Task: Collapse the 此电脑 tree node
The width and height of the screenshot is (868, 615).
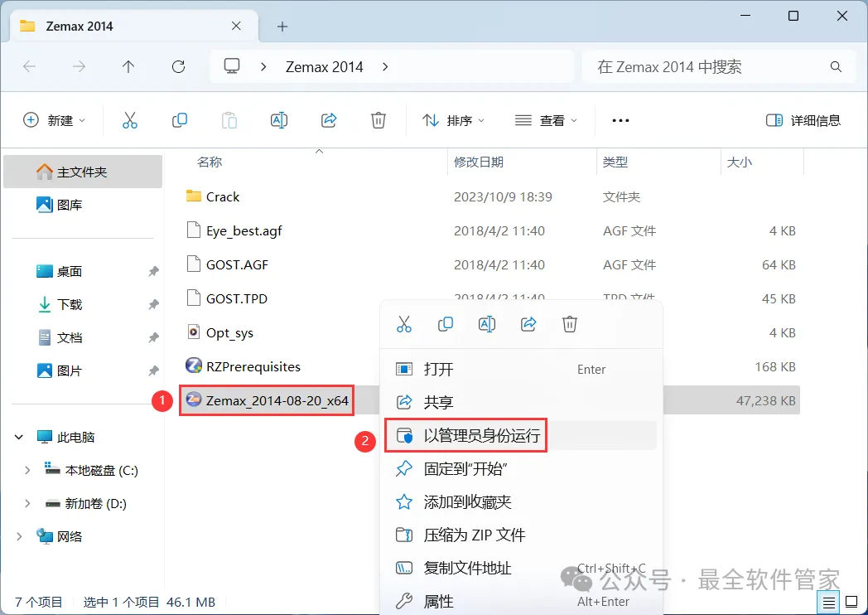Action: coord(19,437)
